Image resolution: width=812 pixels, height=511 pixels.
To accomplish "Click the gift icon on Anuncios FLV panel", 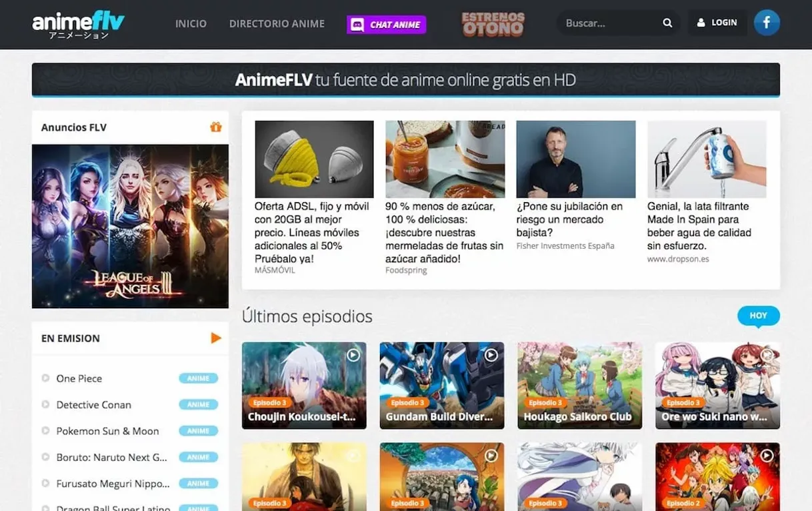I will 216,126.
